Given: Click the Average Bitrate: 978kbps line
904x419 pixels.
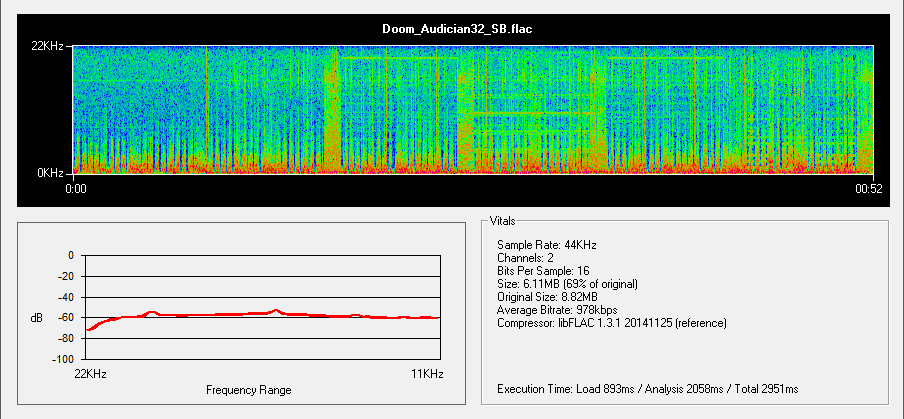Looking at the screenshot, I should 557,310.
